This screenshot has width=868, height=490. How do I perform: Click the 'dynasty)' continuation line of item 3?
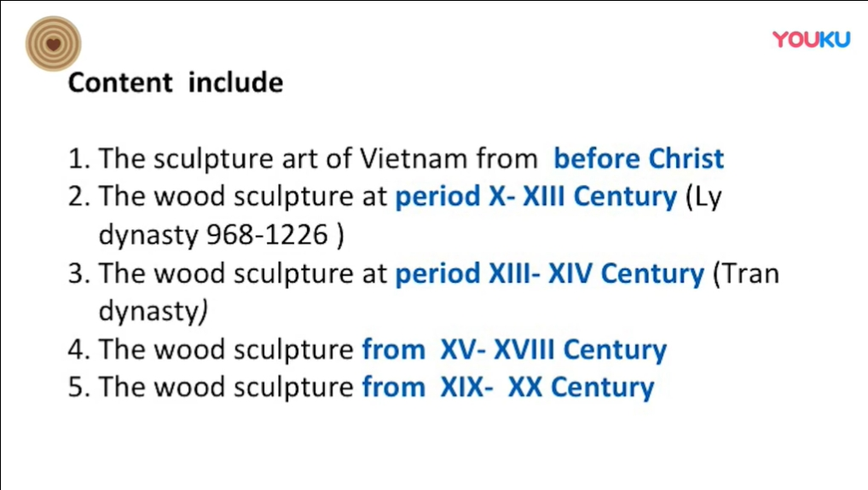153,311
